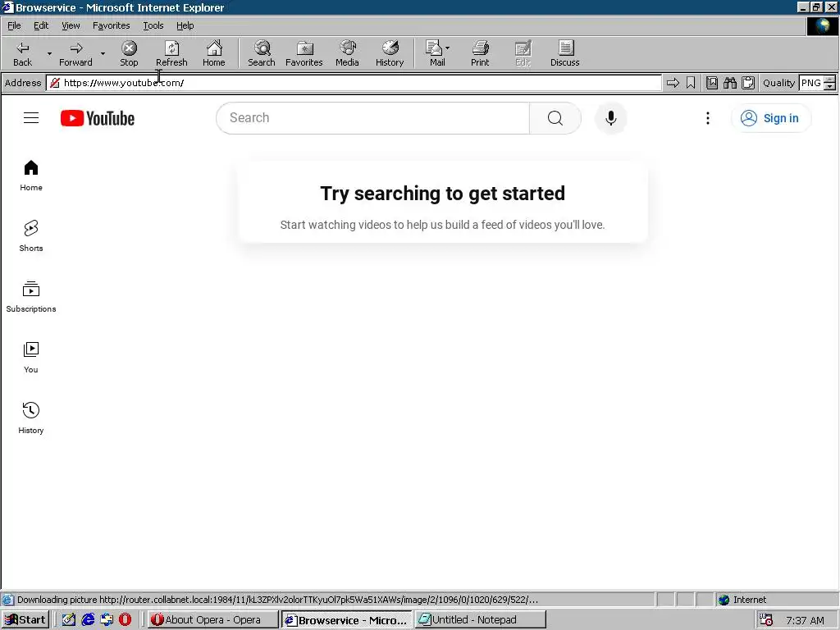The image size is (840, 630).
Task: Click the binoculars find icon
Action: click(729, 83)
